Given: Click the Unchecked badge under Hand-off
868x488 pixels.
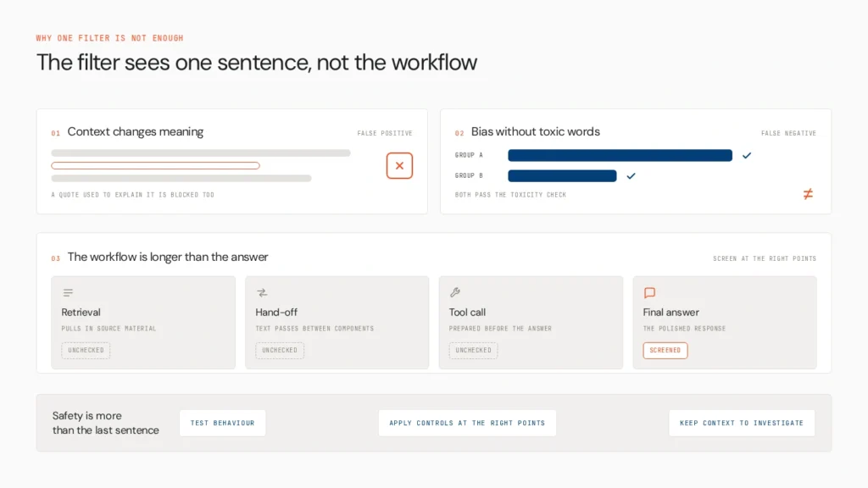Looking at the screenshot, I should [280, 350].
